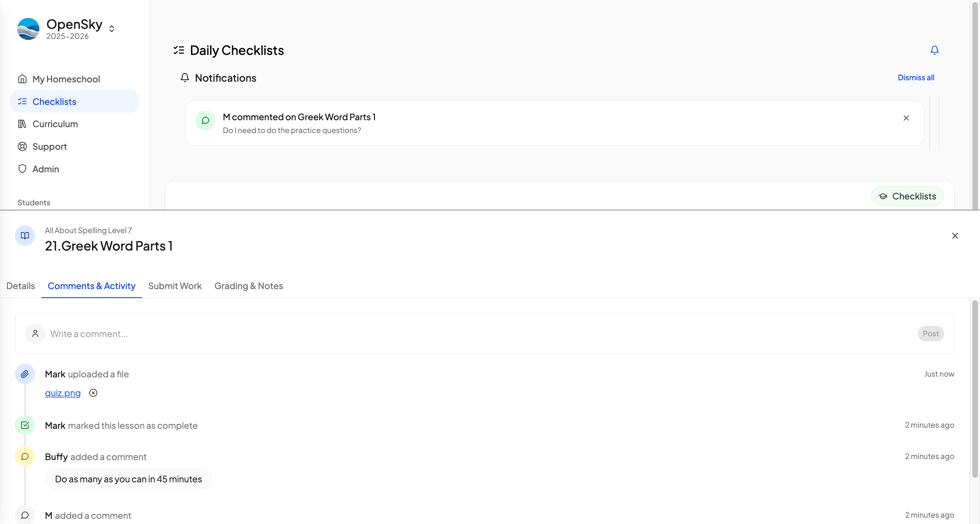Viewport: 980px width, 524px height.
Task: Close the lesson detail panel
Action: coord(955,236)
